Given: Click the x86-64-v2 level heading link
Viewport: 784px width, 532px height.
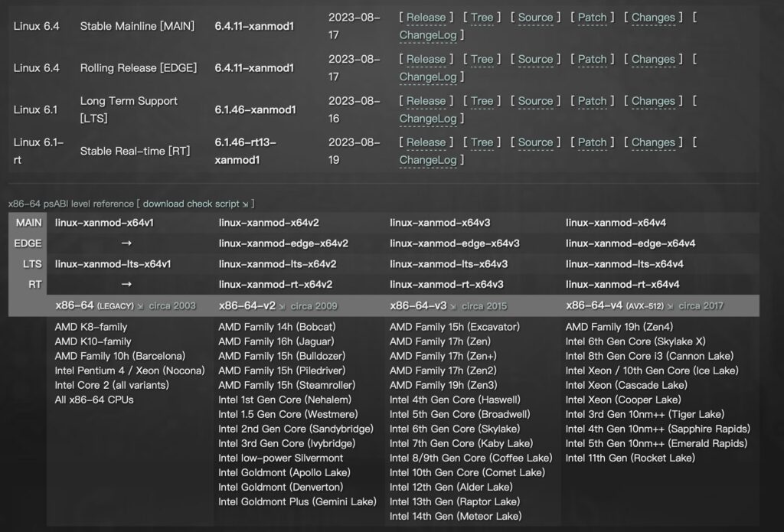Looking at the screenshot, I should tap(247, 305).
